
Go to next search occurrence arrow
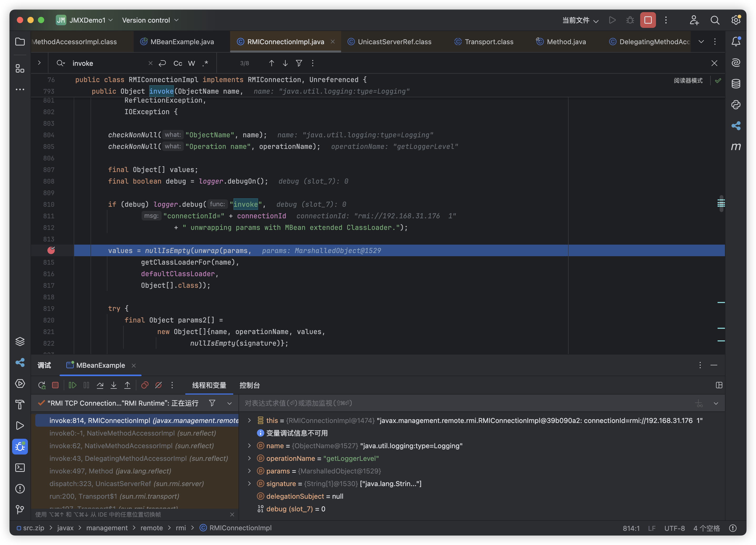click(x=285, y=63)
